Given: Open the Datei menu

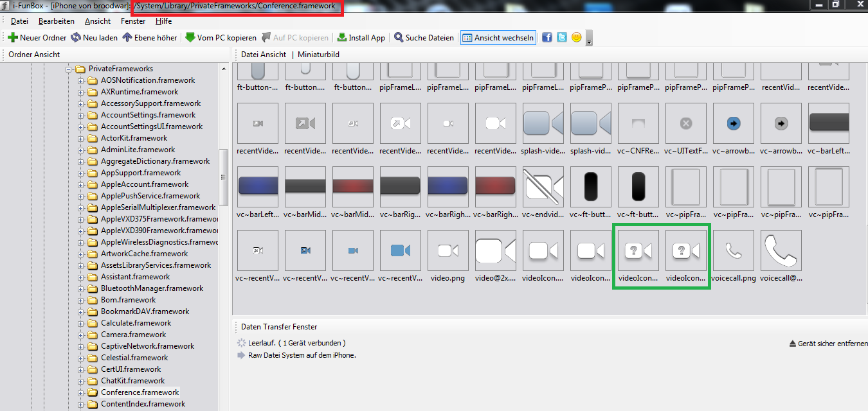Looking at the screenshot, I should (19, 21).
